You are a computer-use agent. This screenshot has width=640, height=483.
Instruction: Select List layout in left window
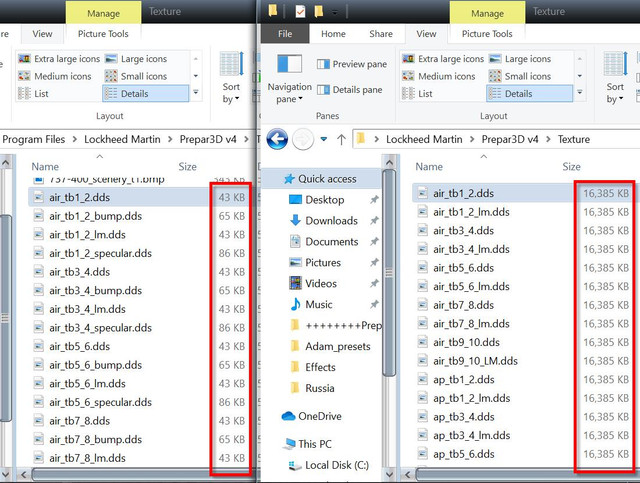pyautogui.click(x=33, y=94)
